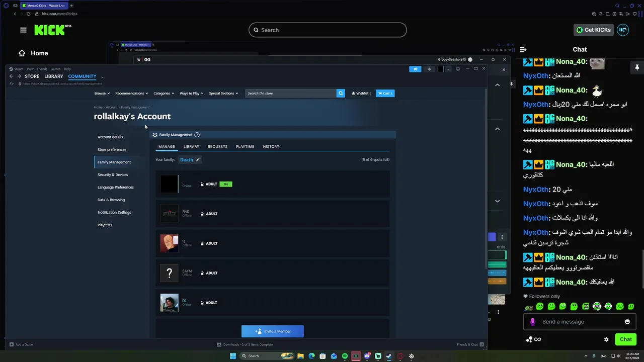
Task: Click Add a Game in Steam
Action: pyautogui.click(x=21, y=344)
